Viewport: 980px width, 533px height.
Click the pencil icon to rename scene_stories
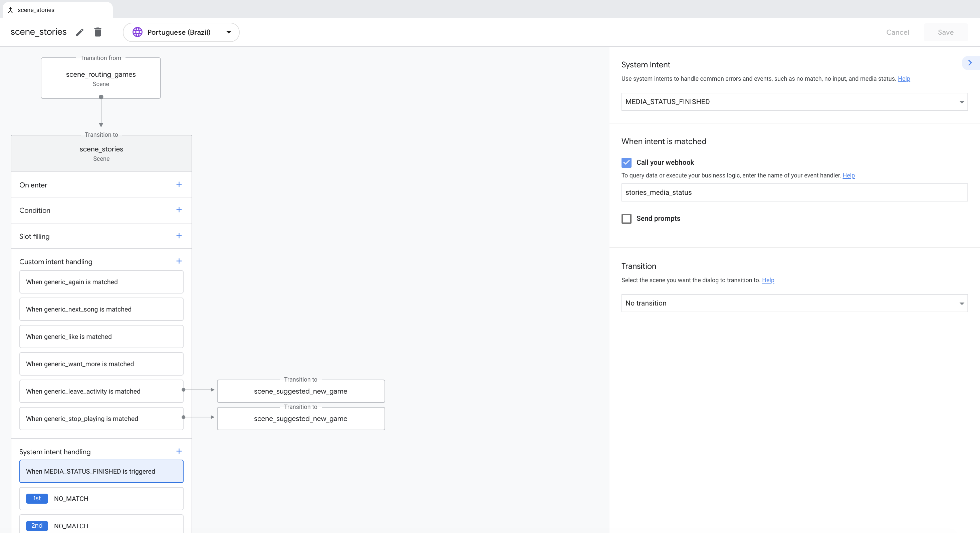(79, 32)
